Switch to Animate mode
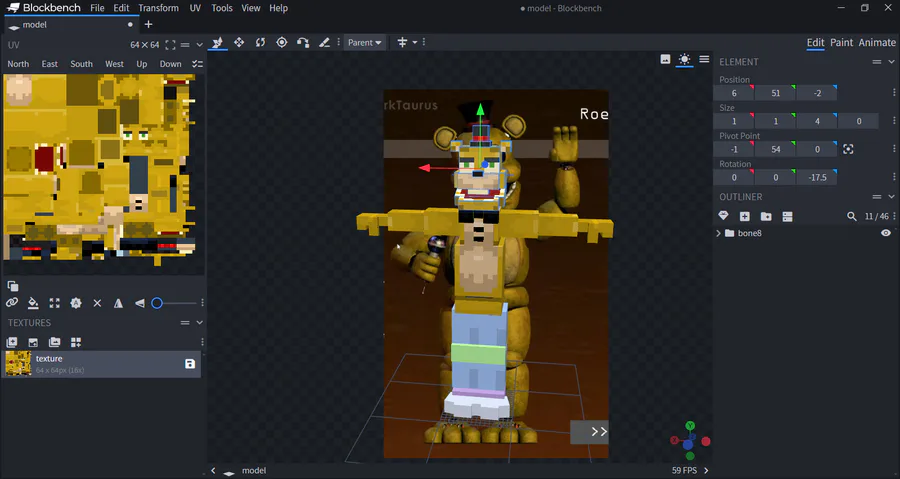The width and height of the screenshot is (900, 479). pyautogui.click(x=876, y=42)
